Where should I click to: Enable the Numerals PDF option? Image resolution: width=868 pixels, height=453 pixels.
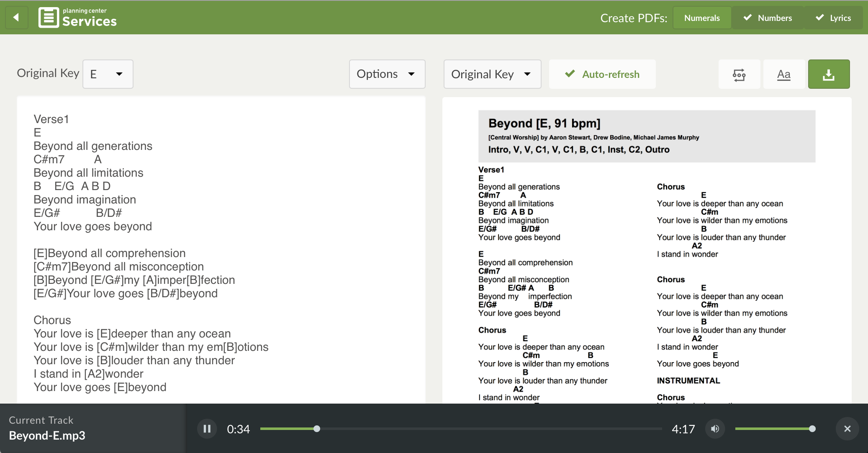702,18
